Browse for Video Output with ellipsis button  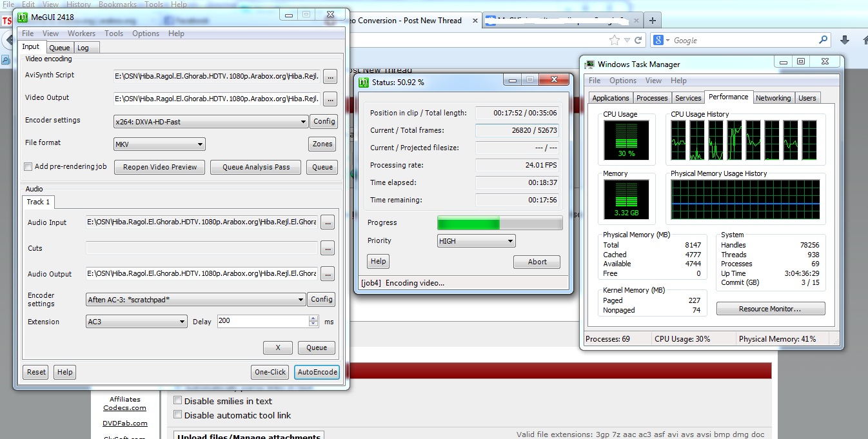pos(330,99)
